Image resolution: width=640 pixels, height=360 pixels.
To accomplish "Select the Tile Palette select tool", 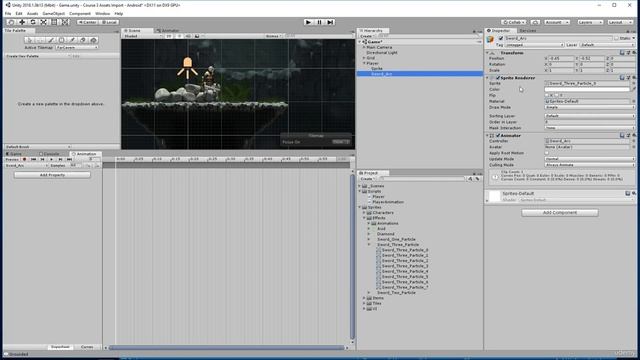I will [29, 40].
